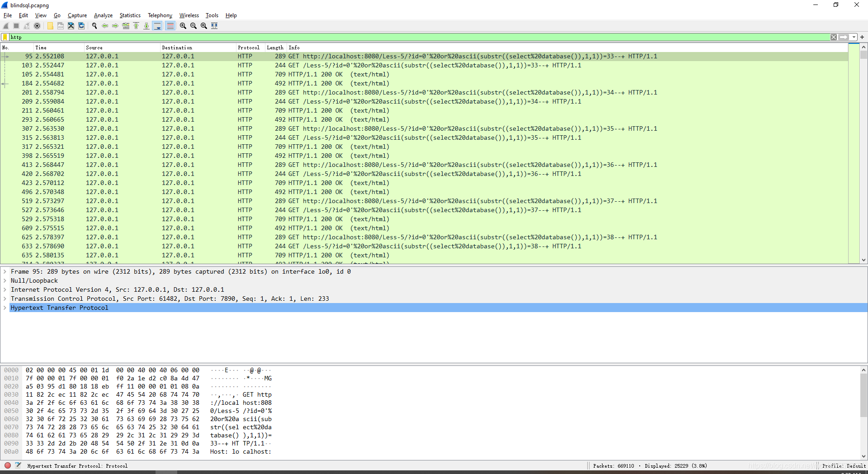Open the Analyze menu
This screenshot has width=868, height=474.
[x=103, y=15]
